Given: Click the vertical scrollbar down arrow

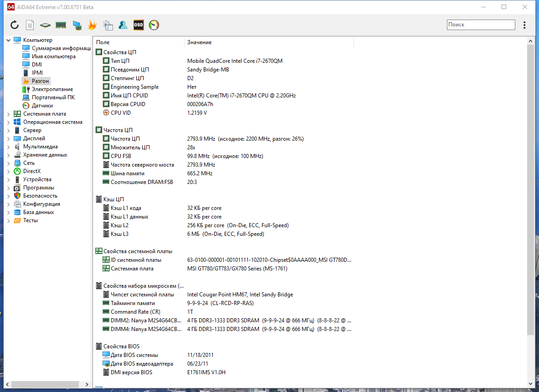Looking at the screenshot, I should click(530, 384).
